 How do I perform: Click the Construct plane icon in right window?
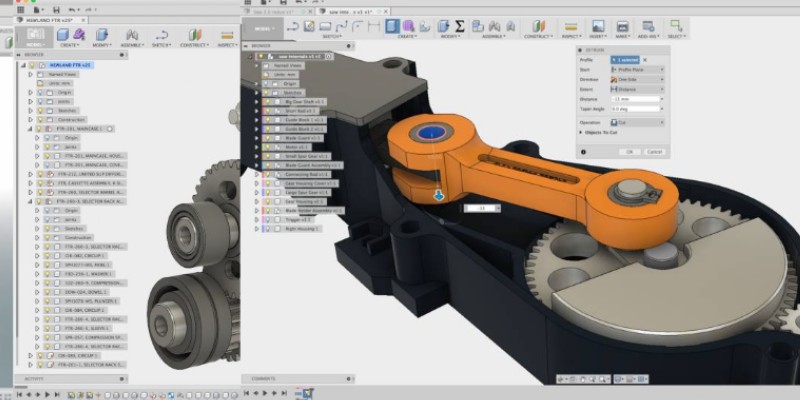pyautogui.click(x=538, y=26)
